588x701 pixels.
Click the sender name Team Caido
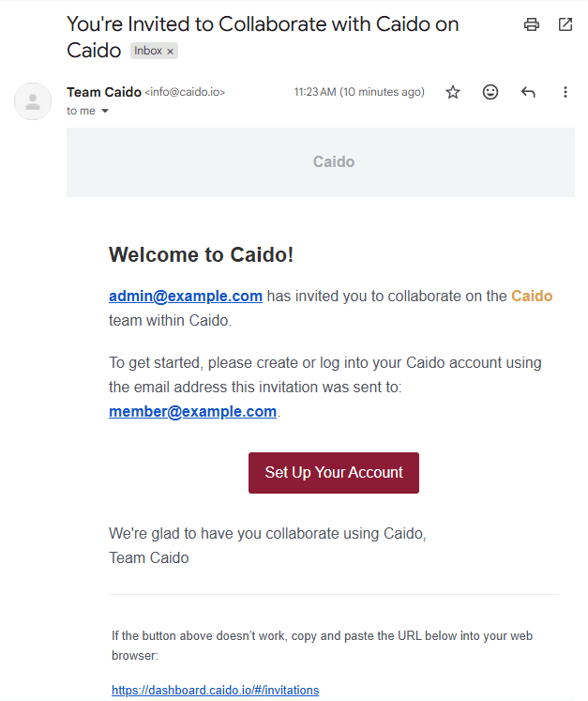[103, 92]
